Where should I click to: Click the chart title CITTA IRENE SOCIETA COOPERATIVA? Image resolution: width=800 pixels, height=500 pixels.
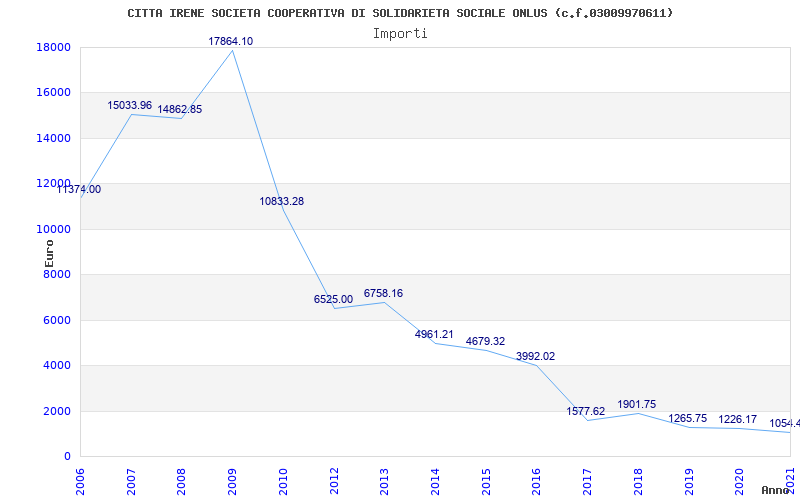(x=401, y=13)
